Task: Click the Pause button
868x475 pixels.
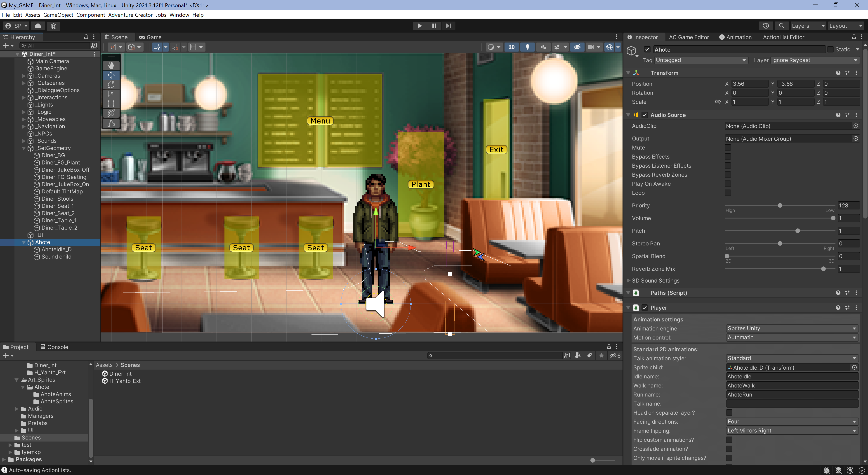Action: tap(434, 26)
